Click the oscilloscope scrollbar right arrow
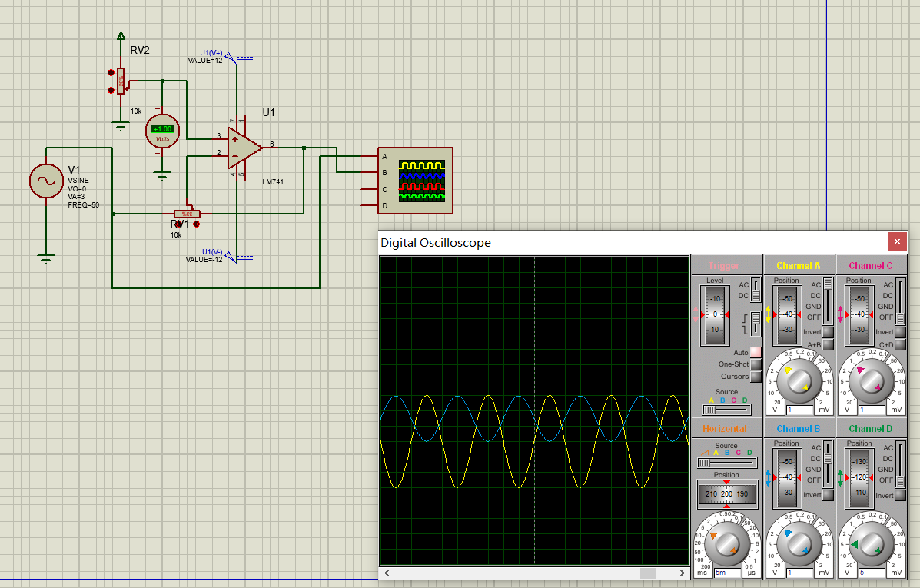Screen dimensions: 920x588 [682, 573]
